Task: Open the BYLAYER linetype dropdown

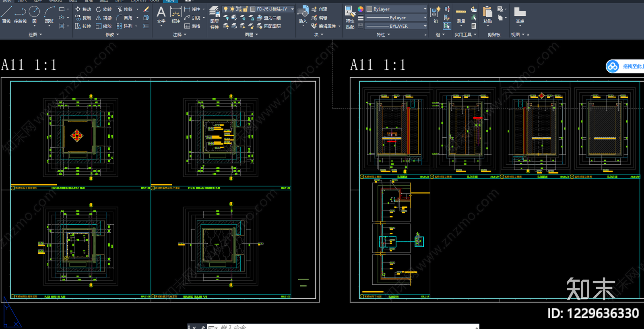Action: tap(425, 26)
